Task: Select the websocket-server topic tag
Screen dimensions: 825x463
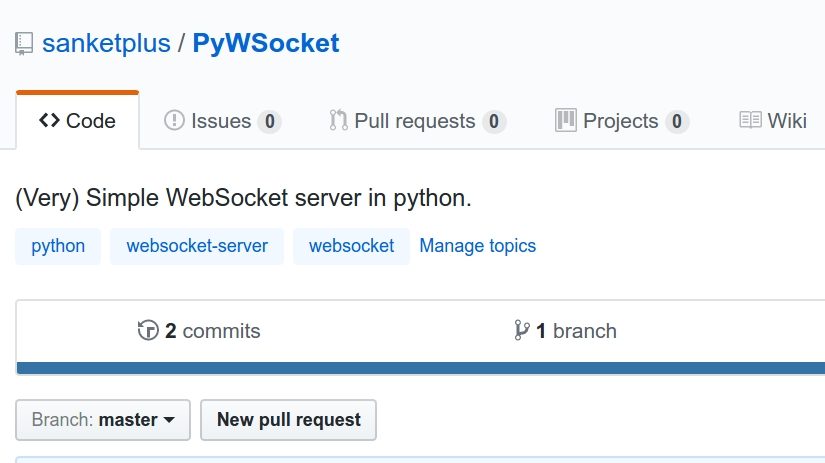Action: click(x=197, y=246)
